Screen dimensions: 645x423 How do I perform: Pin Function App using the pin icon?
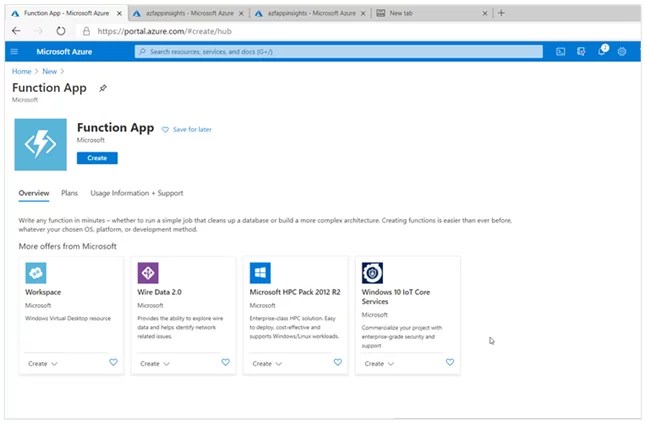(103, 88)
